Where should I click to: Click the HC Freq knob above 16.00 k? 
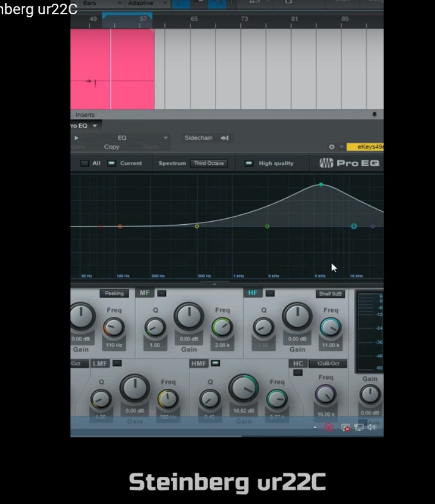325,395
